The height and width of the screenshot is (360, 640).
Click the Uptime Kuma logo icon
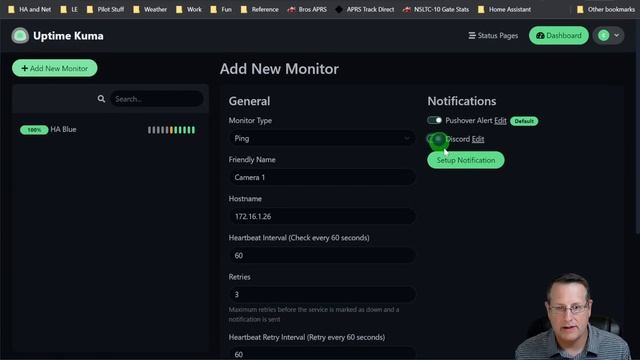click(x=20, y=36)
